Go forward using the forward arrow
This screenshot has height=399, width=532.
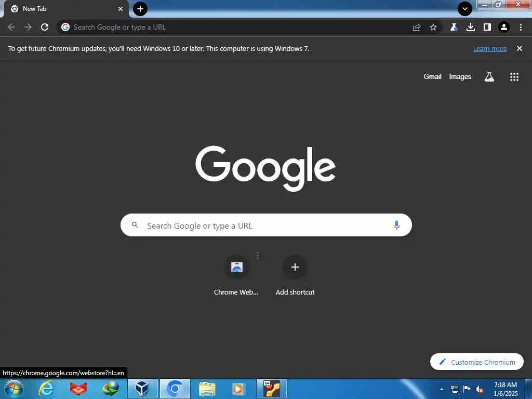pos(28,27)
